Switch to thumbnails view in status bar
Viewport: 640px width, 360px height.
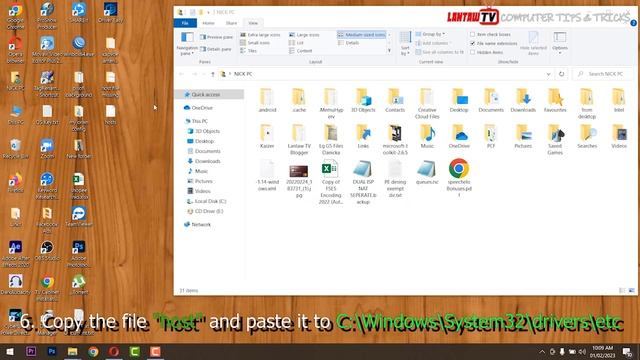click(x=632, y=290)
